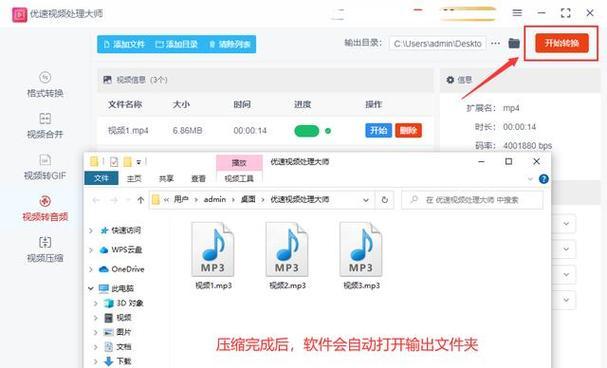Open Explorer quick access toolbar customize dropdown
This screenshot has height=368, width=607.
(139, 163)
